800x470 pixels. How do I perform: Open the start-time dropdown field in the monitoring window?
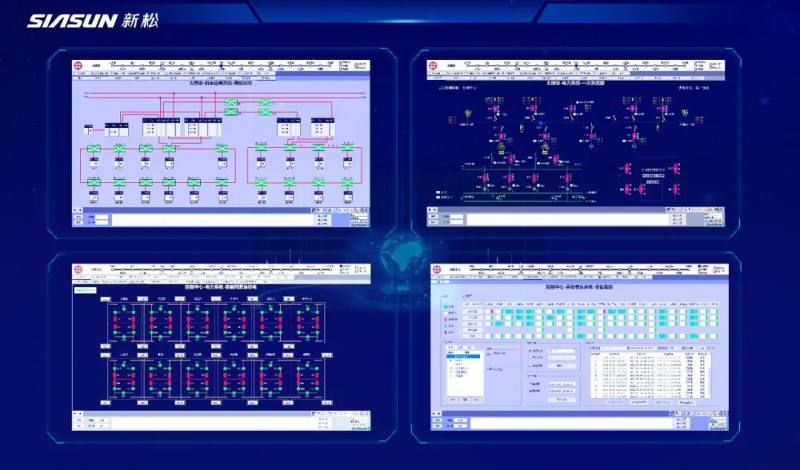(562, 384)
